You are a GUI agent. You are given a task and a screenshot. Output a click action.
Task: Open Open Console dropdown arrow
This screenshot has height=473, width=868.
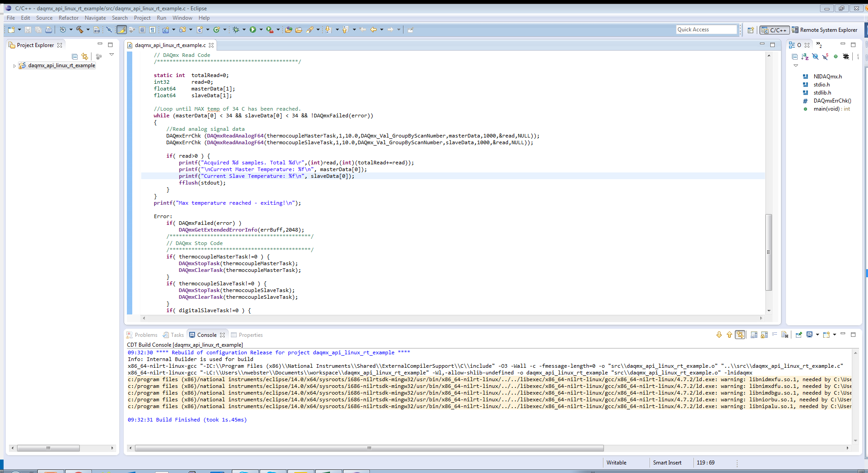pos(834,335)
